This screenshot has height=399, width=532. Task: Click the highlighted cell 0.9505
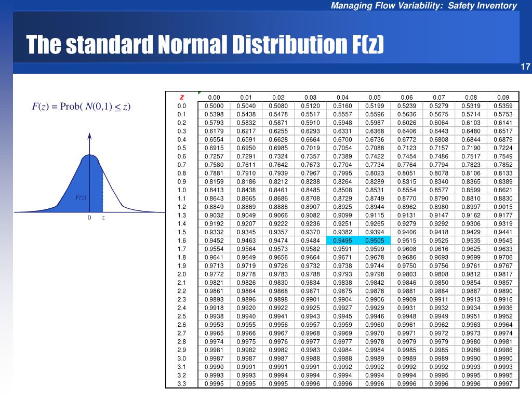pos(375,241)
